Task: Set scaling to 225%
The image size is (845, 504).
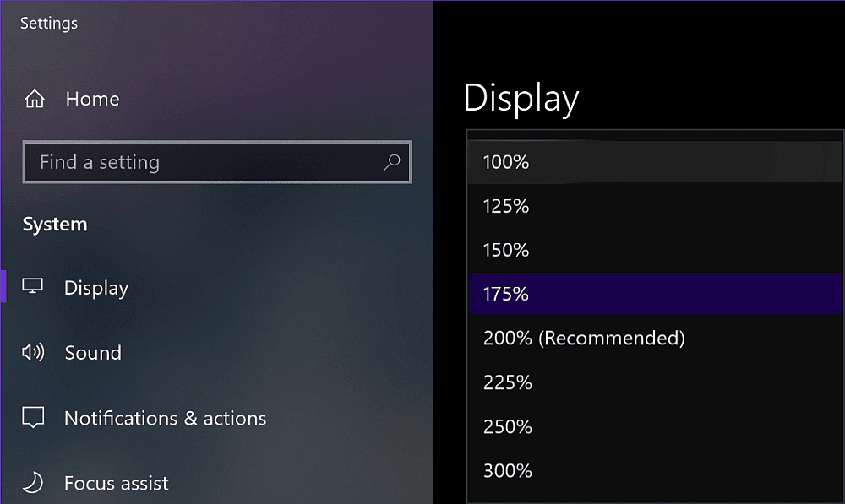Action: pyautogui.click(x=654, y=382)
